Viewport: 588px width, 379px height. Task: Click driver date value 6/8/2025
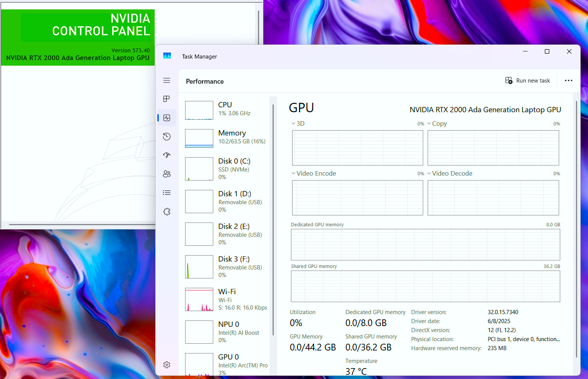(499, 321)
